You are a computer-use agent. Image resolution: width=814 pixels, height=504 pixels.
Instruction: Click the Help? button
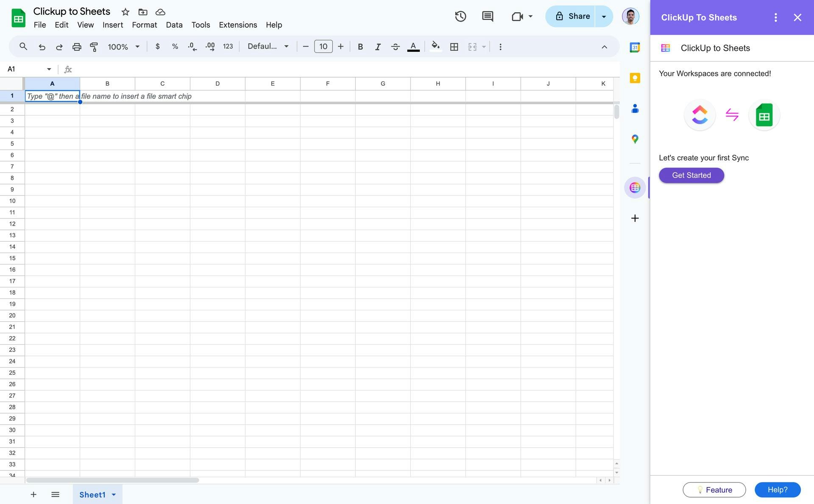point(778,490)
